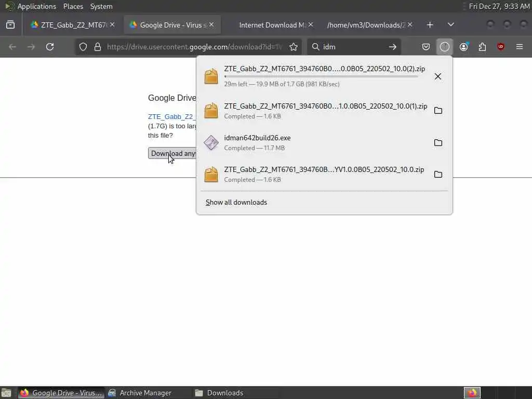Open tracking protection shield icon
The width and height of the screenshot is (532, 399).
[83, 47]
